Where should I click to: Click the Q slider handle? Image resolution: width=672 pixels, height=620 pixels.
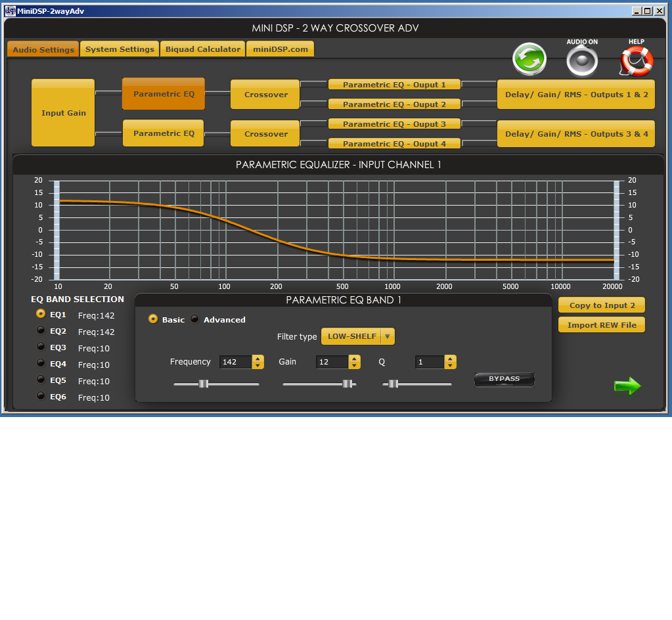pos(393,384)
